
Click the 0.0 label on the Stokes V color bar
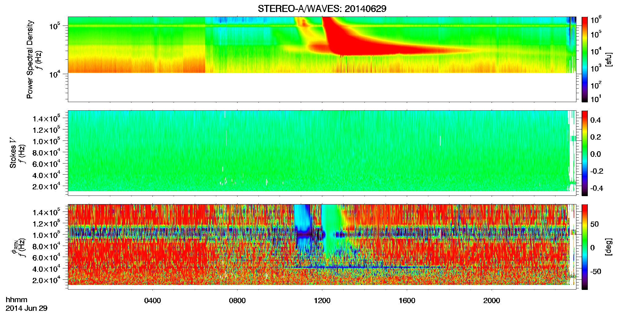(595, 154)
